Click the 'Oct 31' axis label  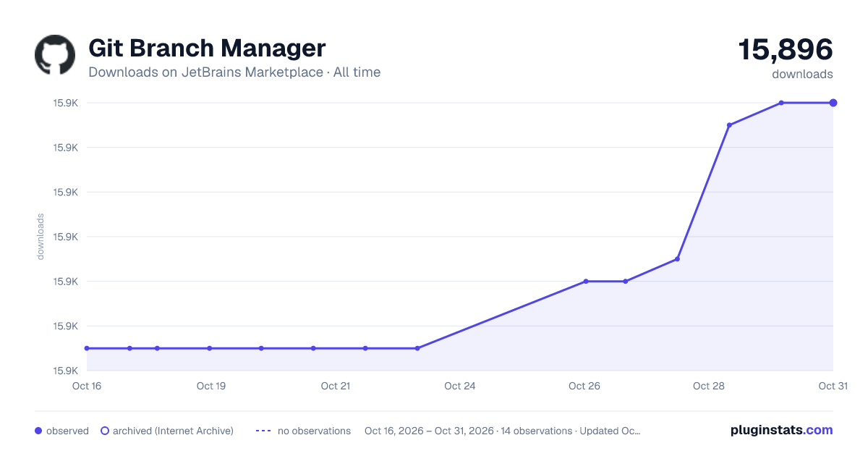[x=833, y=386]
